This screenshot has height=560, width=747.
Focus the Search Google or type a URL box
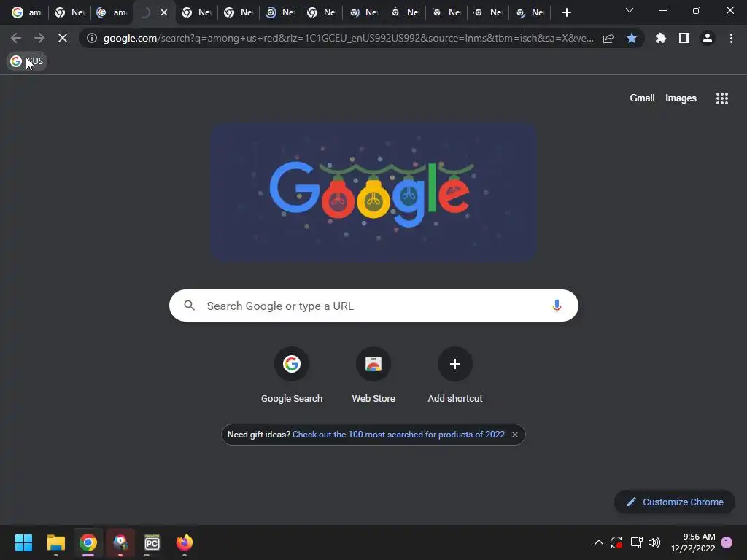pos(373,306)
